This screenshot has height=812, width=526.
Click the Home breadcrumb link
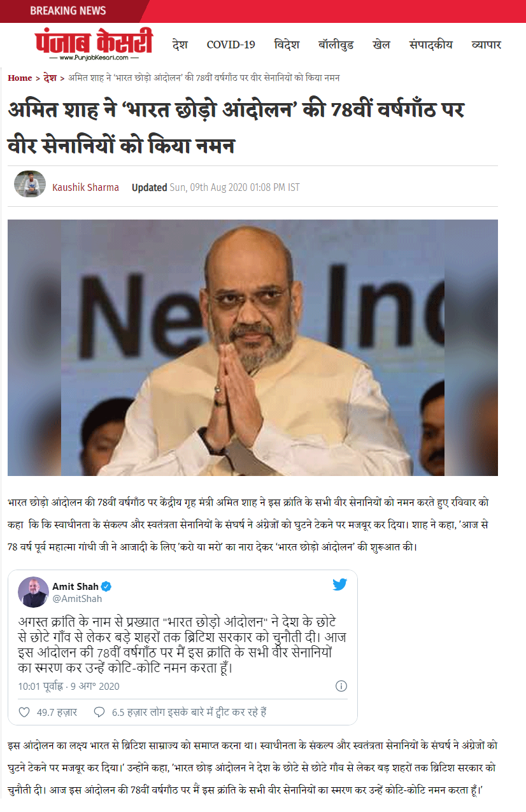point(20,78)
